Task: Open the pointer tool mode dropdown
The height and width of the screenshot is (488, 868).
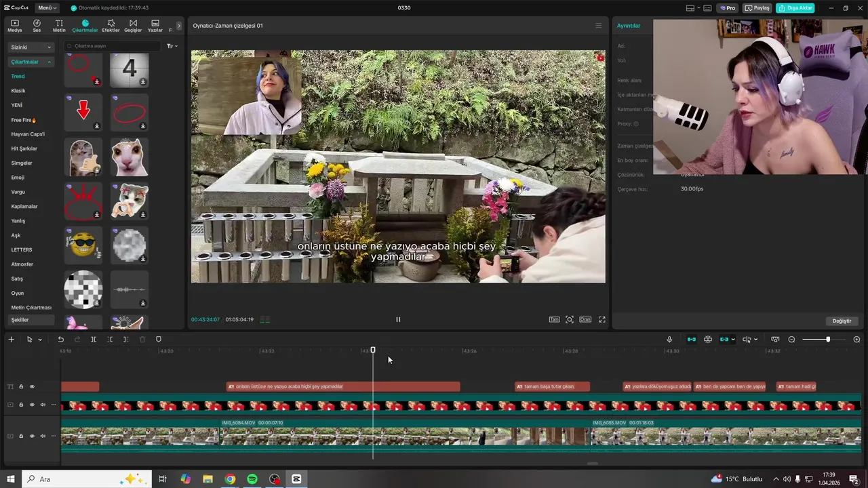Action: [x=40, y=340]
